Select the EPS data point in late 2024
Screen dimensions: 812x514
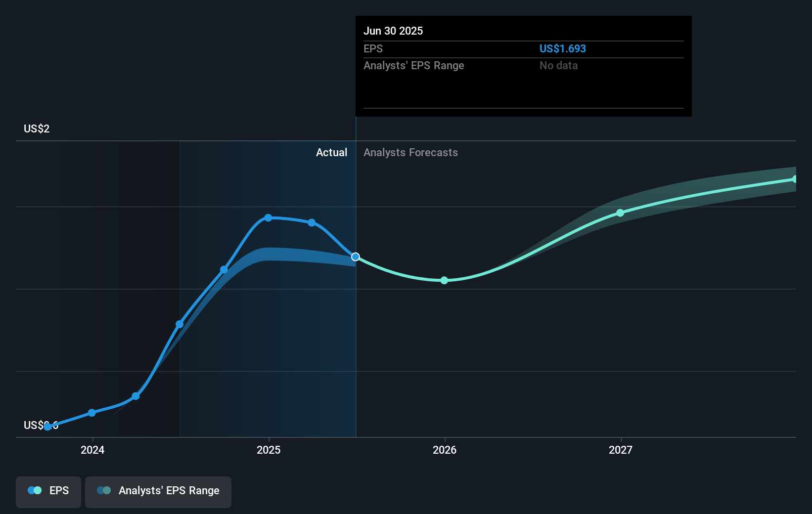[x=224, y=269]
